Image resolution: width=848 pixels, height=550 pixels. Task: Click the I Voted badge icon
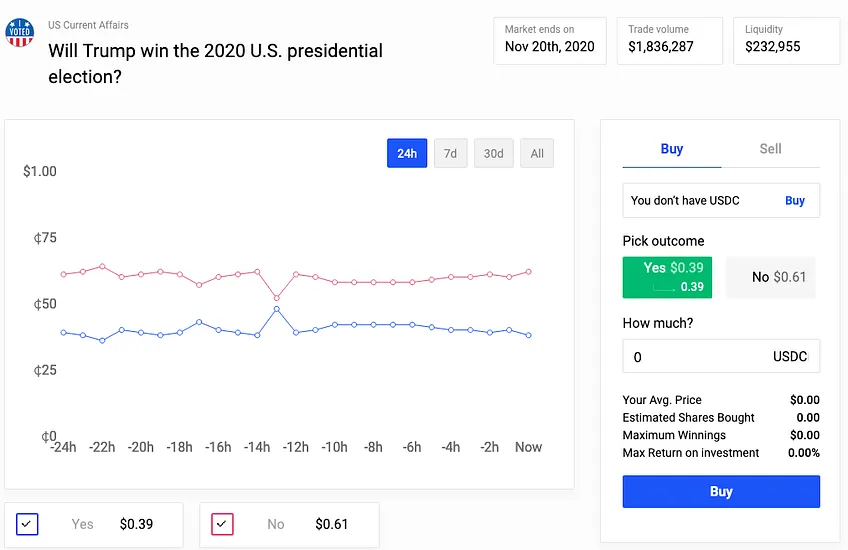(19, 32)
